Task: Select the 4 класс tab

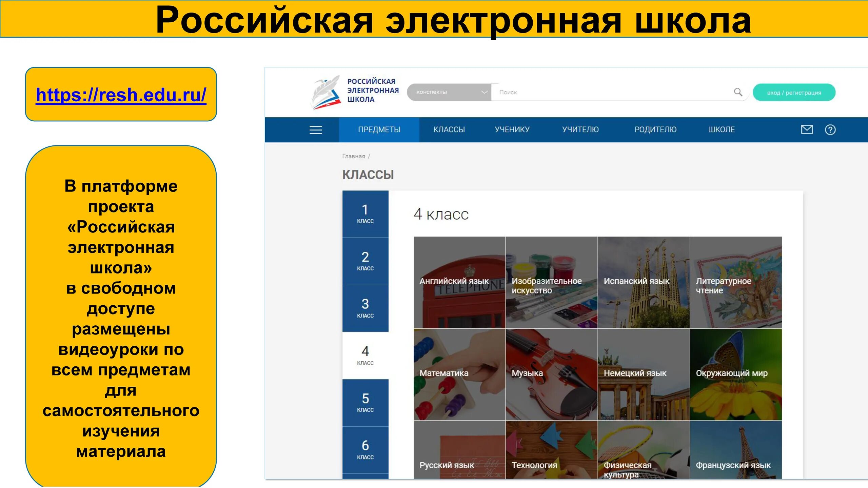Action: tap(365, 355)
